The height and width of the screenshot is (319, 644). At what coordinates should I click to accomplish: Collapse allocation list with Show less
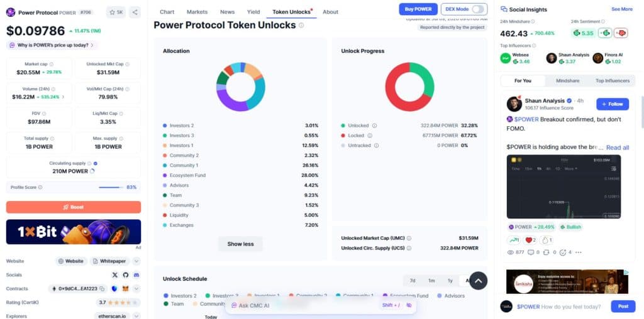pyautogui.click(x=240, y=244)
